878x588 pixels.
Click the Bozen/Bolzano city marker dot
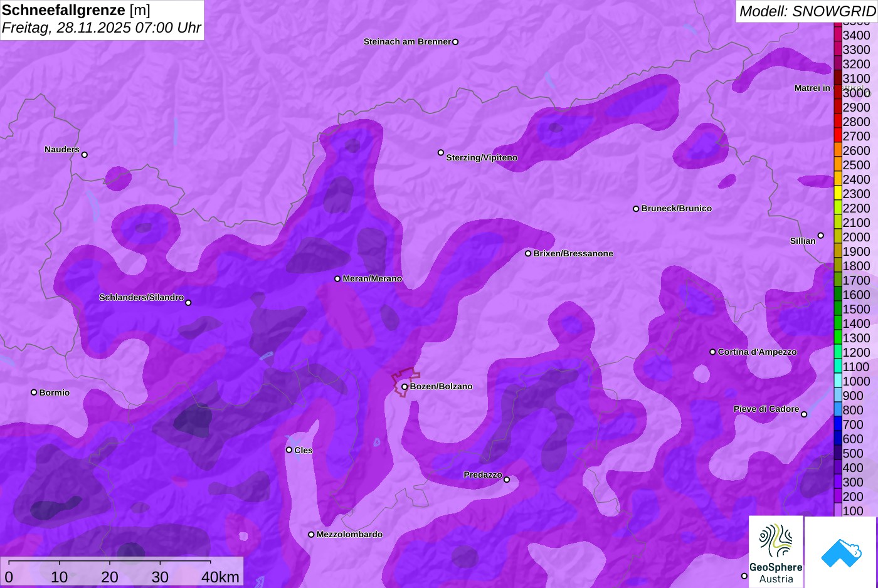(405, 387)
